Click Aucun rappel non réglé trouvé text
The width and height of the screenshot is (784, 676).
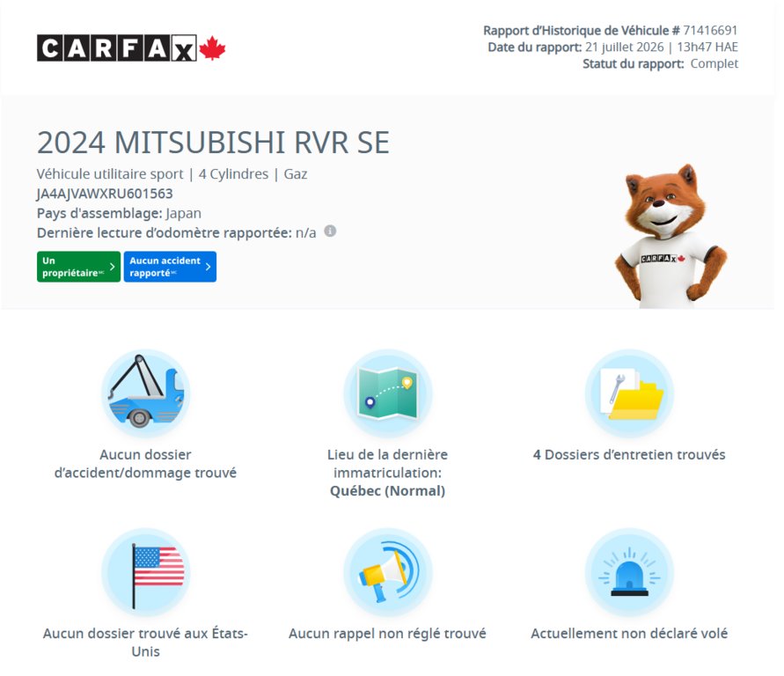pos(387,634)
